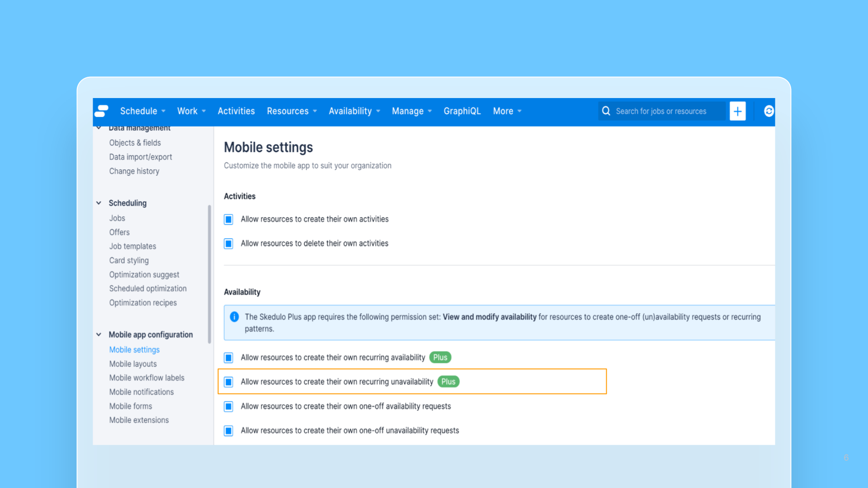Screen dimensions: 868x488
Task: Open the More dropdown menu
Action: [507, 111]
